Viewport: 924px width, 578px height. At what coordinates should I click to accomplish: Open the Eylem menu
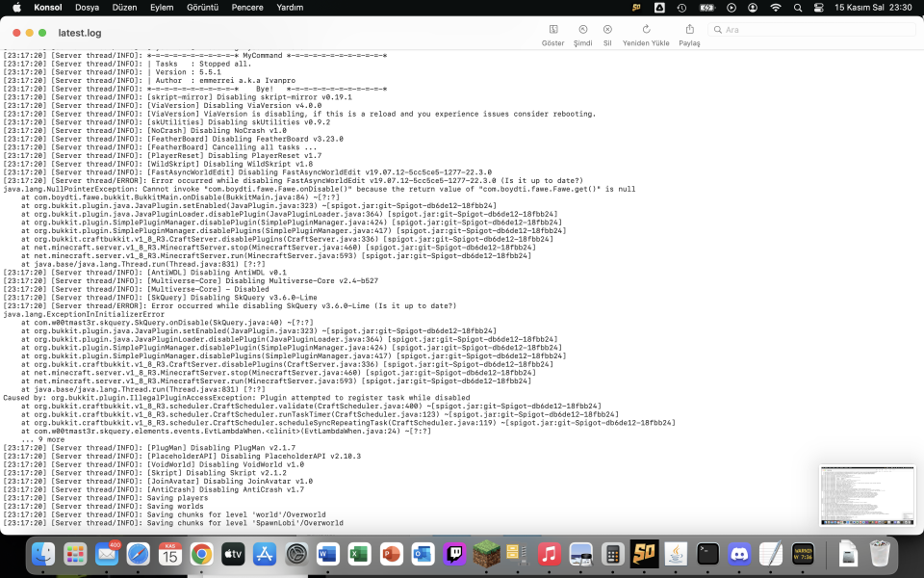[x=162, y=8]
